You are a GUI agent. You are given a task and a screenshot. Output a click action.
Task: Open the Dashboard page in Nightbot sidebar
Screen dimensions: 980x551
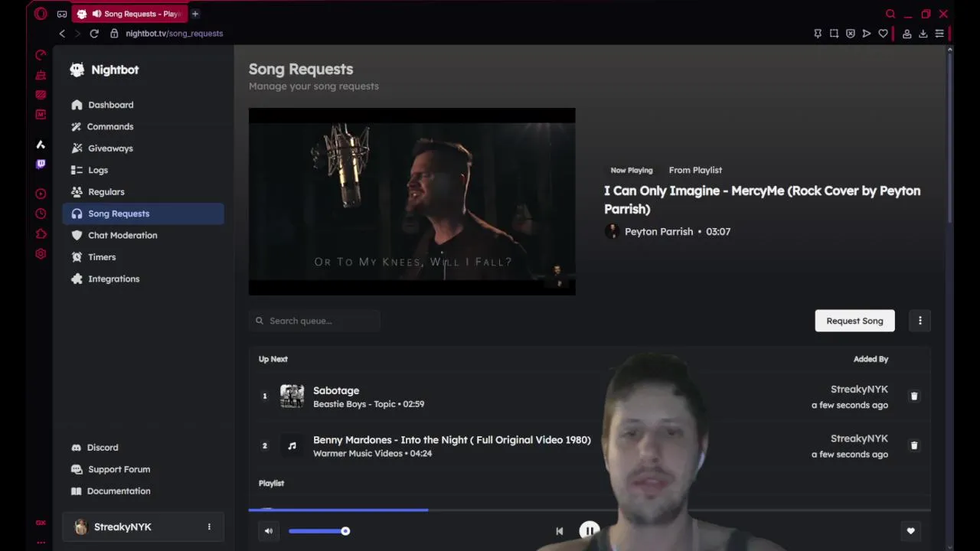[143, 105]
